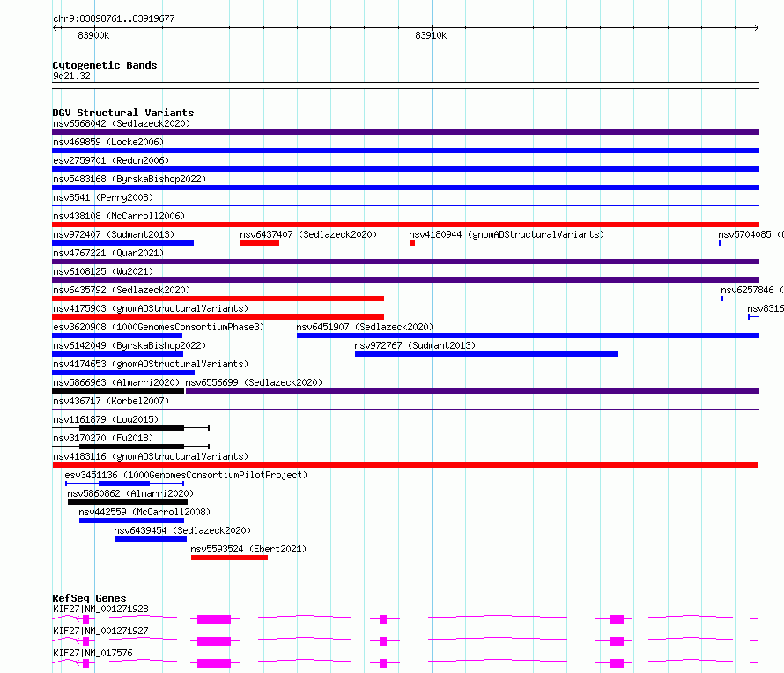
Task: Click the nsv4183116 (gnomADStructuralVariants) label
Action: click(x=151, y=456)
